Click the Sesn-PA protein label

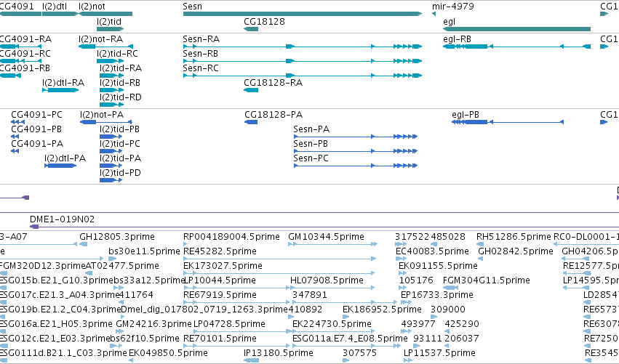click(311, 129)
